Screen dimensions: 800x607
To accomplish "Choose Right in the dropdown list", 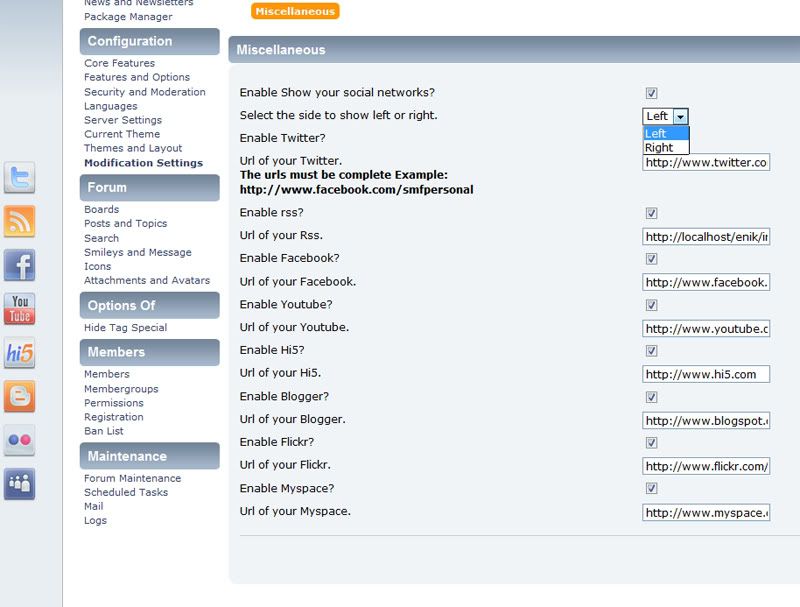I will [666, 147].
